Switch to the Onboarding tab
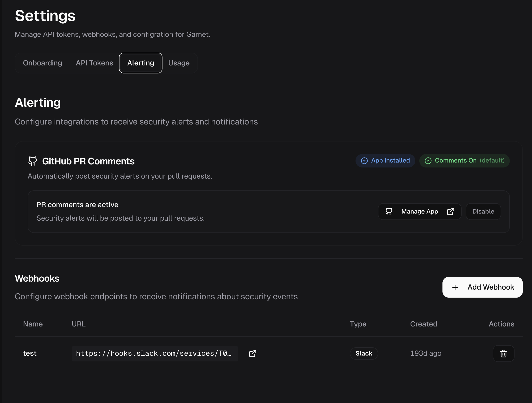The width and height of the screenshot is (532, 403). tap(42, 63)
